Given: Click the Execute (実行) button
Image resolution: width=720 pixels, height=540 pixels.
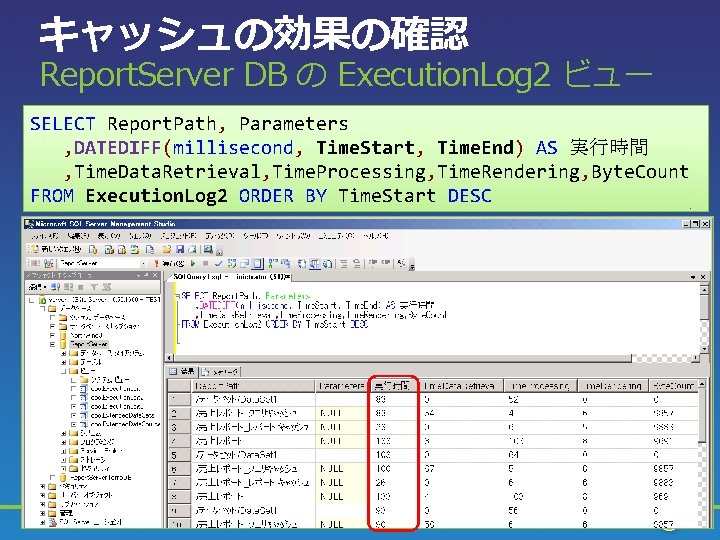Looking at the screenshot, I should [x=169, y=264].
